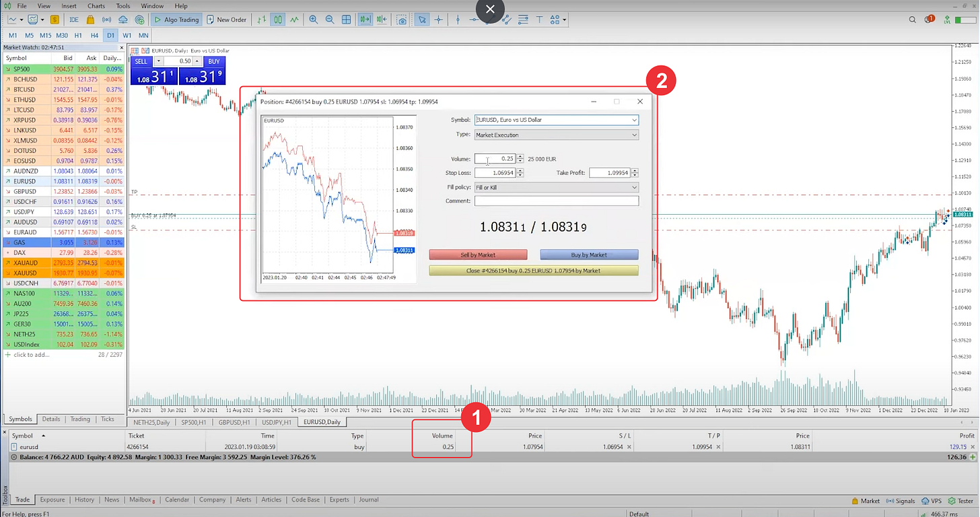Toggle chart shift button

(x=382, y=20)
